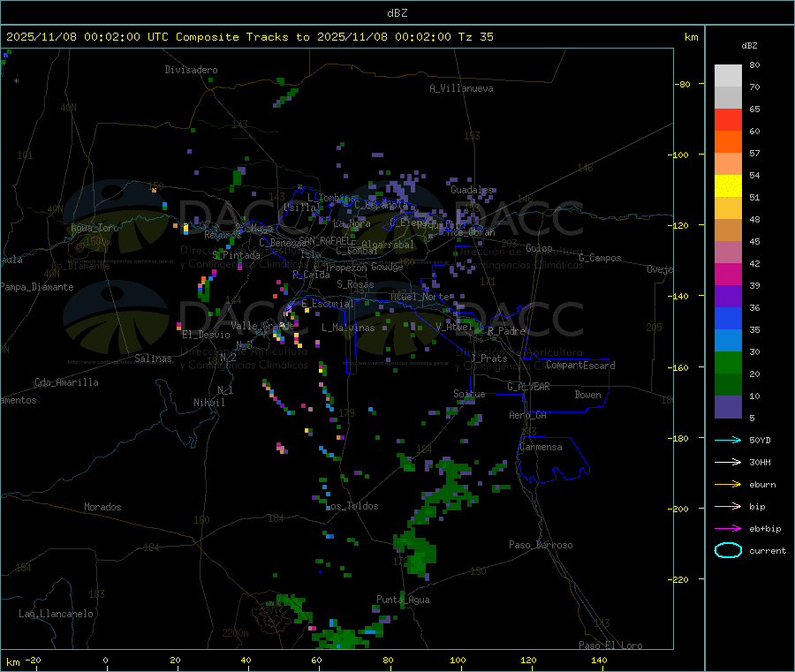The image size is (795, 672).
Task: Select the 65–70 dBZ light gray swatch
Action: point(728,98)
